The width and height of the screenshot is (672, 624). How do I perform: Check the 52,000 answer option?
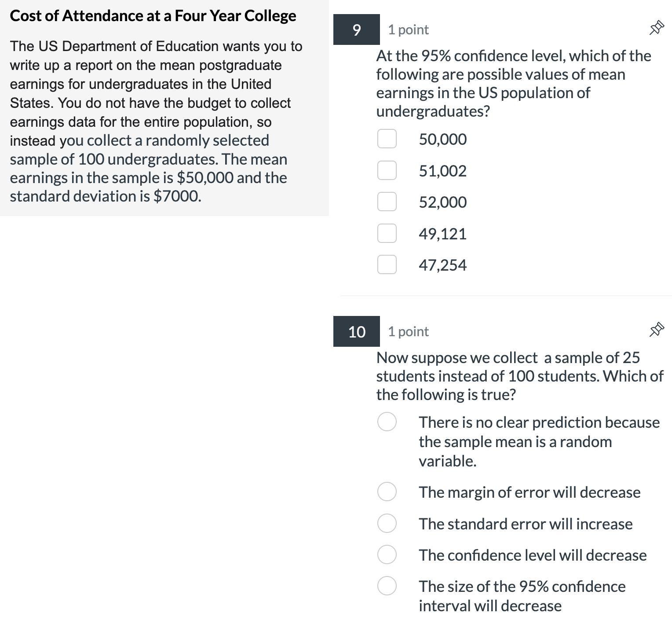(x=387, y=202)
